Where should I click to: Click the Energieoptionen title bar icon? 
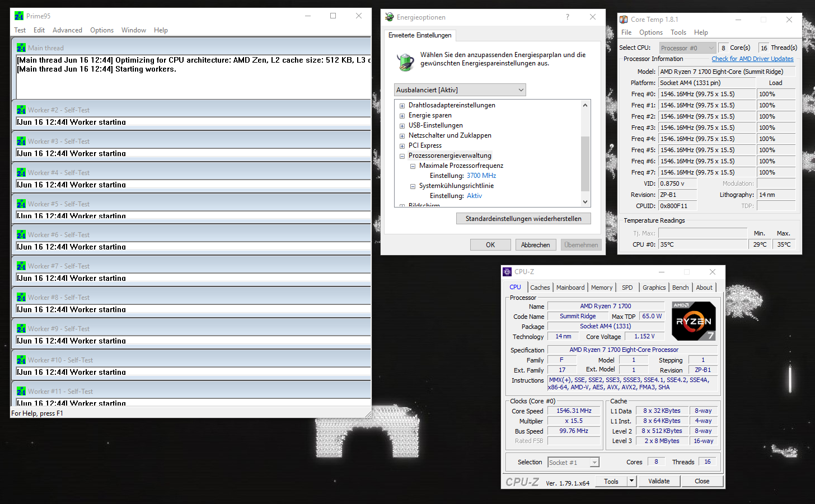[390, 17]
